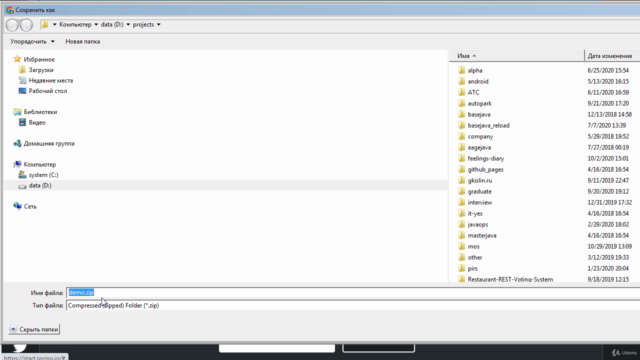Select the eagejava folder icon
The width and height of the screenshot is (640, 360).
pos(462,147)
